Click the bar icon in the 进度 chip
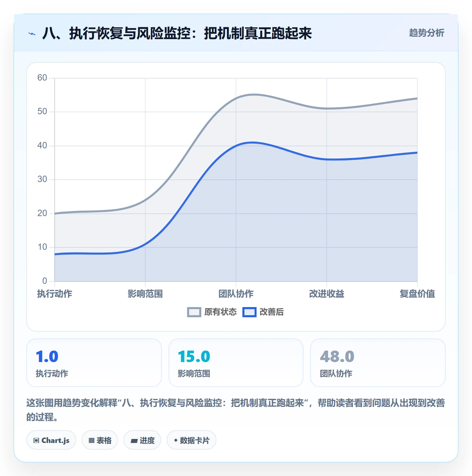This screenshot has width=472, height=476. pos(134,441)
